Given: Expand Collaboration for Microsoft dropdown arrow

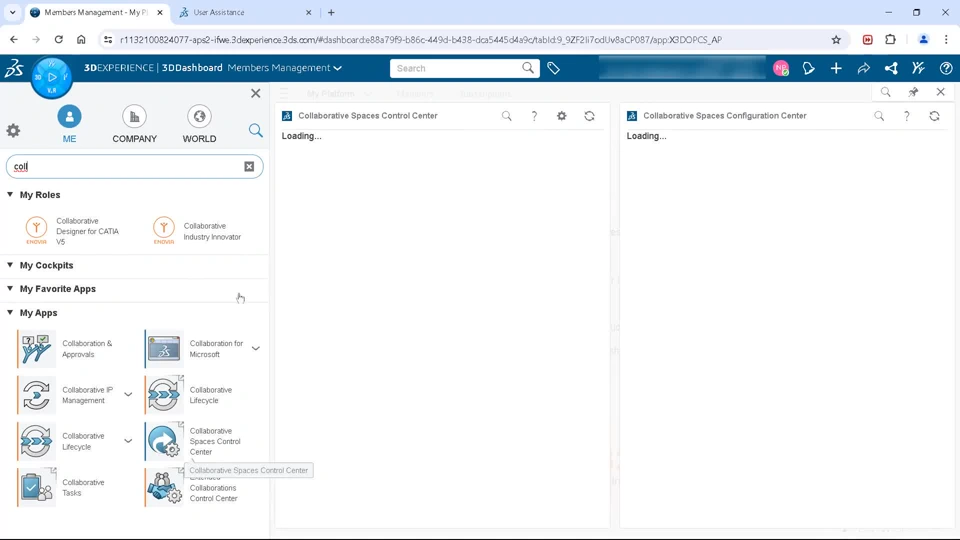Looking at the screenshot, I should (x=256, y=348).
